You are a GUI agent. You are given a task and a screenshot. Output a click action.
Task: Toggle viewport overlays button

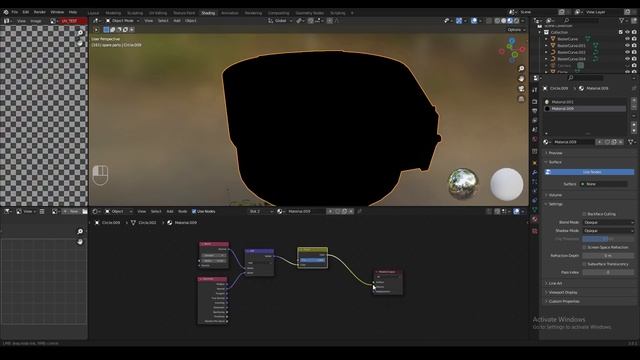click(474, 20)
